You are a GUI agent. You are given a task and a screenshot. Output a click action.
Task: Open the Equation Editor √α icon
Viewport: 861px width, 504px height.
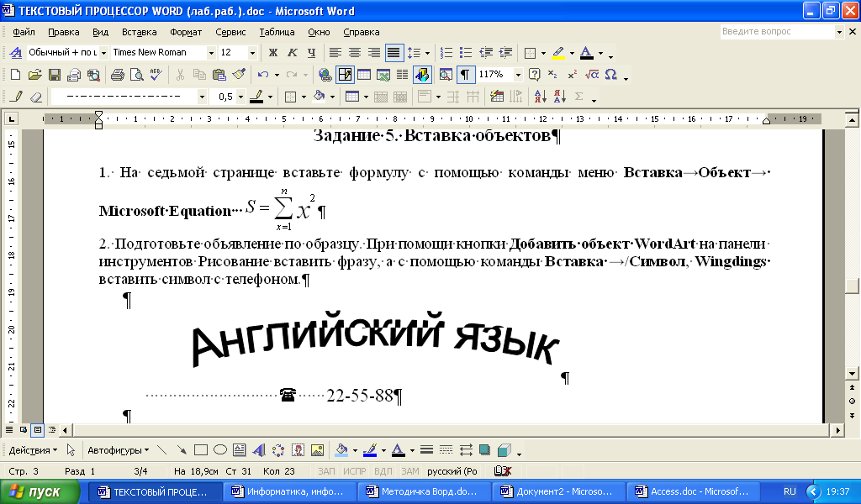click(x=591, y=75)
